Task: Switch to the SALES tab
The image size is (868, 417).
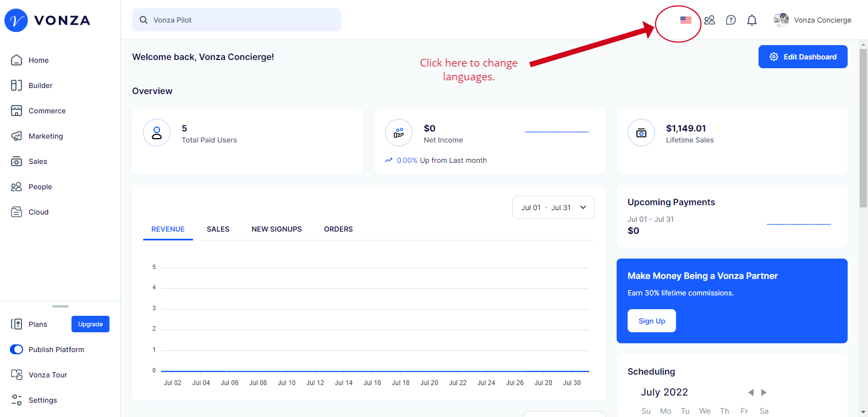Action: tap(218, 229)
